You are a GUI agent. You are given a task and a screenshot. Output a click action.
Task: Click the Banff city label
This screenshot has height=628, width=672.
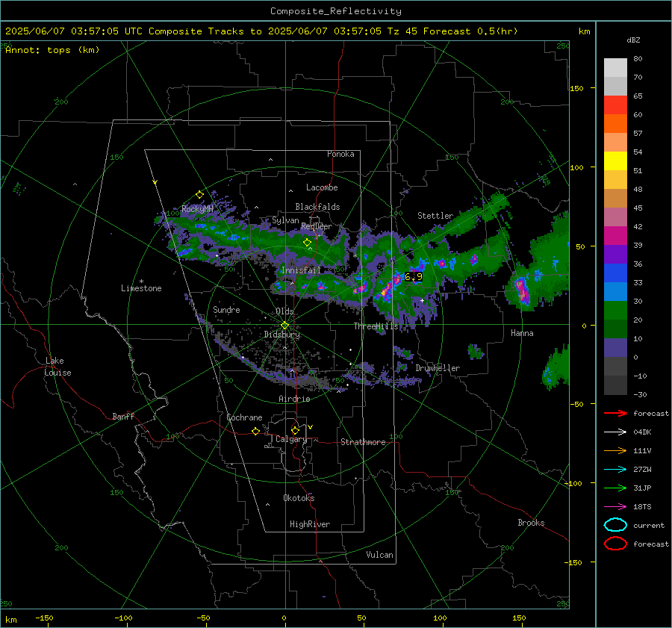coord(123,416)
